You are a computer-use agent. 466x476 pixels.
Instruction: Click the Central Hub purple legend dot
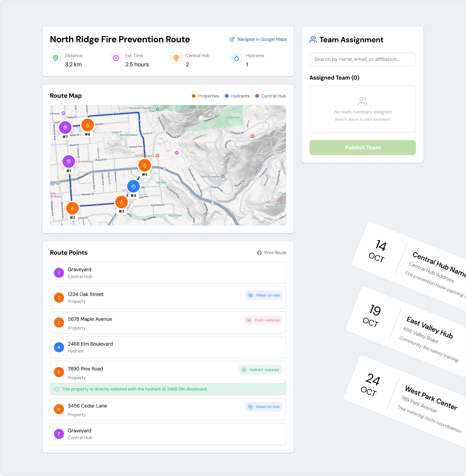click(257, 96)
